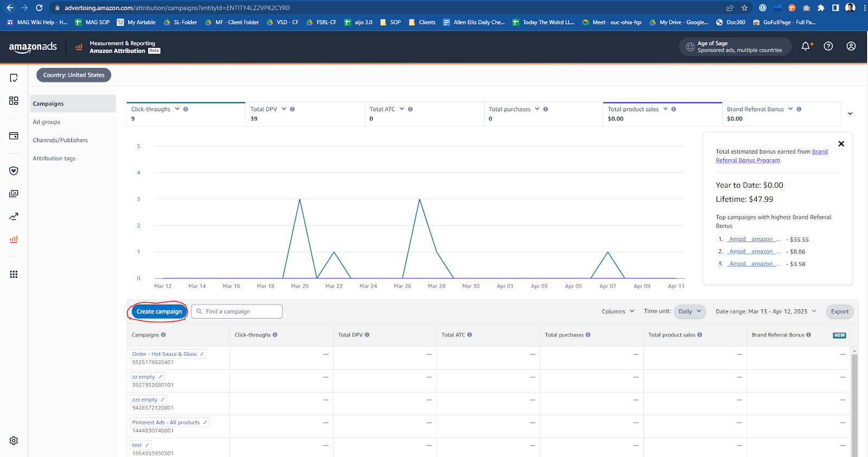This screenshot has height=457, width=868.
Task: Open the Clients bookmark folder
Action: click(422, 22)
